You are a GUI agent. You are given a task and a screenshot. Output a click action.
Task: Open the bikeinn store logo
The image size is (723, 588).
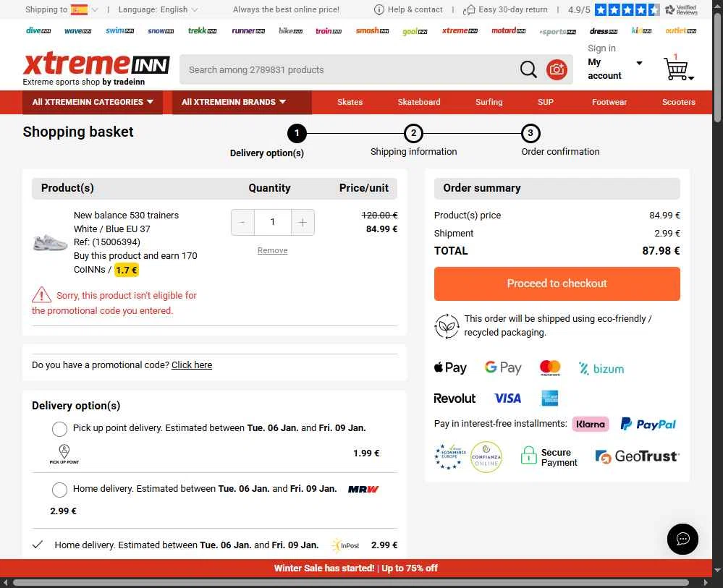pyautogui.click(x=290, y=31)
